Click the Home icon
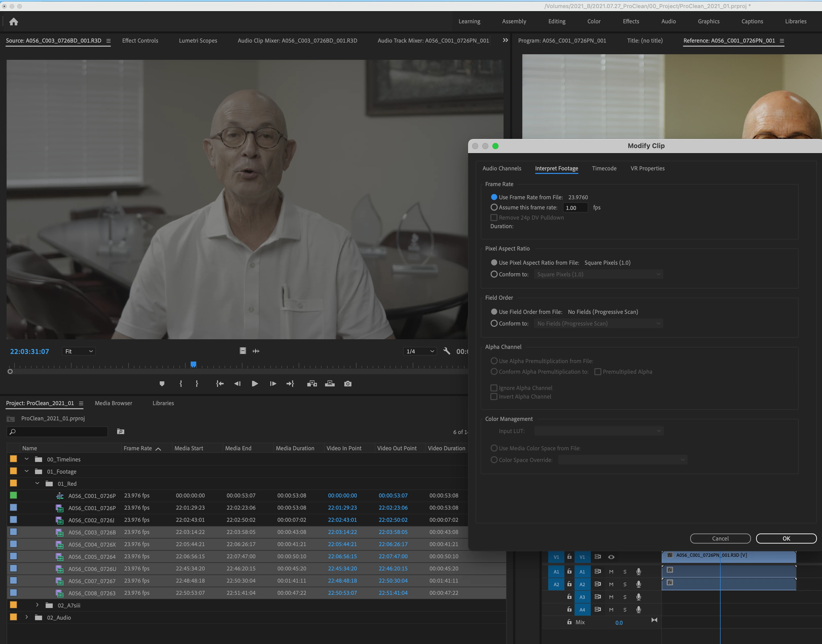 click(14, 22)
